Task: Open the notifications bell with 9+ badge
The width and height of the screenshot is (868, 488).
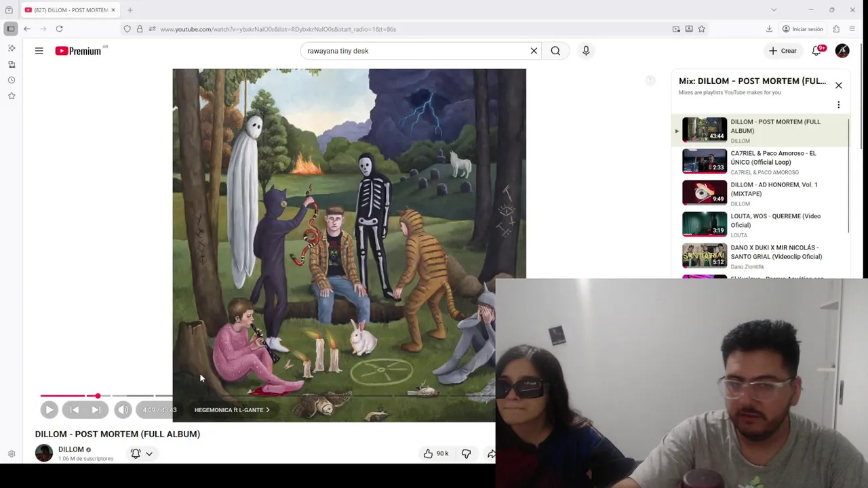Action: (x=817, y=51)
